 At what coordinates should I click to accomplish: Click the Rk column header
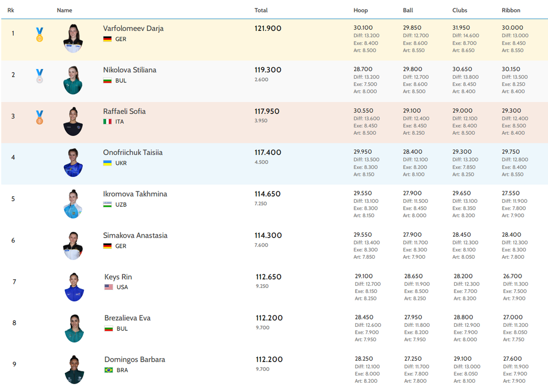(11, 10)
